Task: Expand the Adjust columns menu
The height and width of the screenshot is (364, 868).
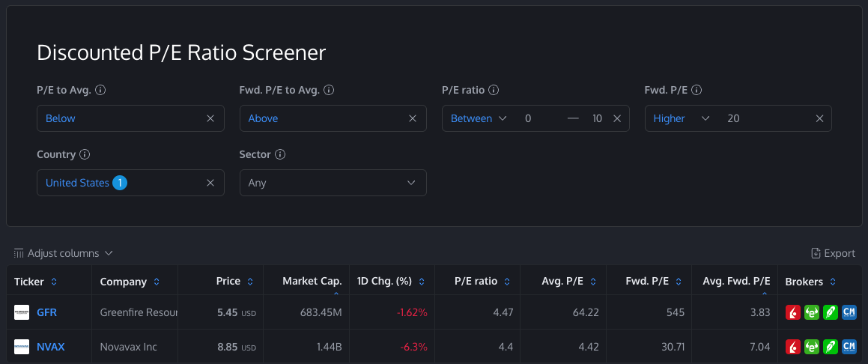Action: point(64,253)
